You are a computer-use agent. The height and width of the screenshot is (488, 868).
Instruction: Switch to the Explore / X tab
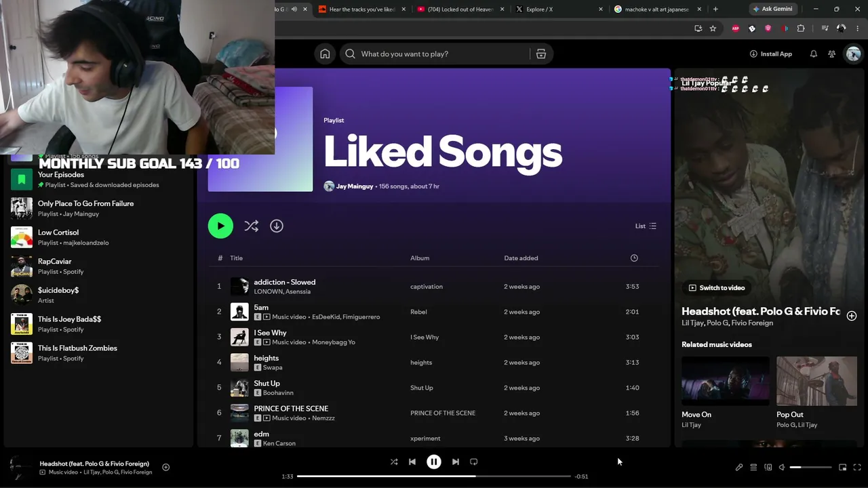click(559, 9)
